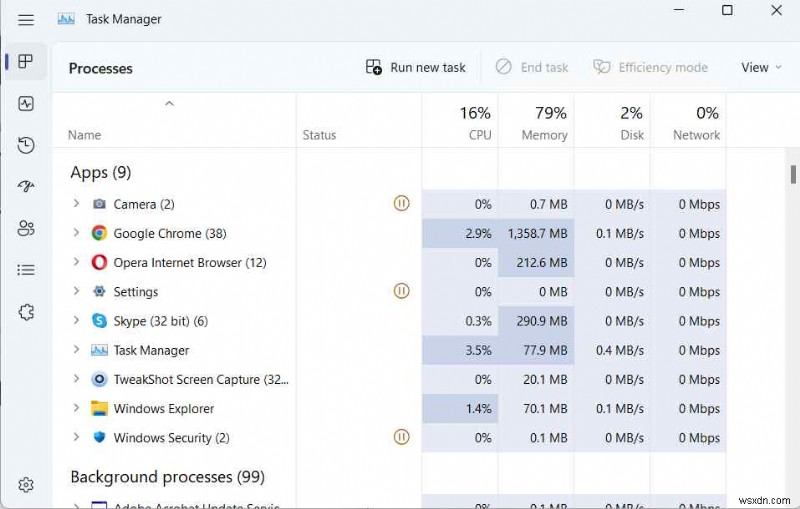The image size is (800, 509).
Task: Expand the Windows Explorer process group
Action: click(76, 408)
